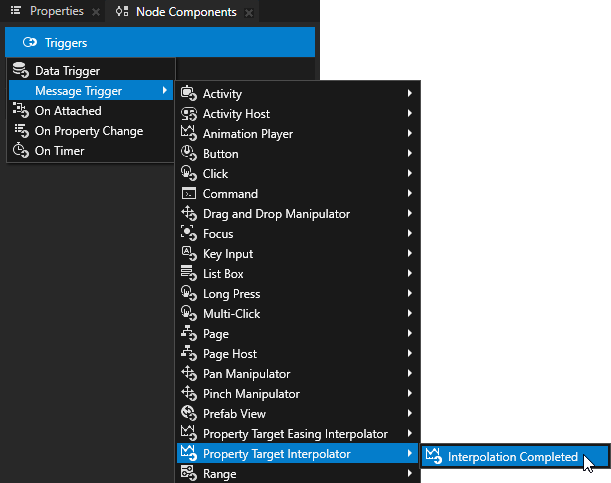The height and width of the screenshot is (483, 611).
Task: Click the Command icon in submenu
Action: (188, 194)
